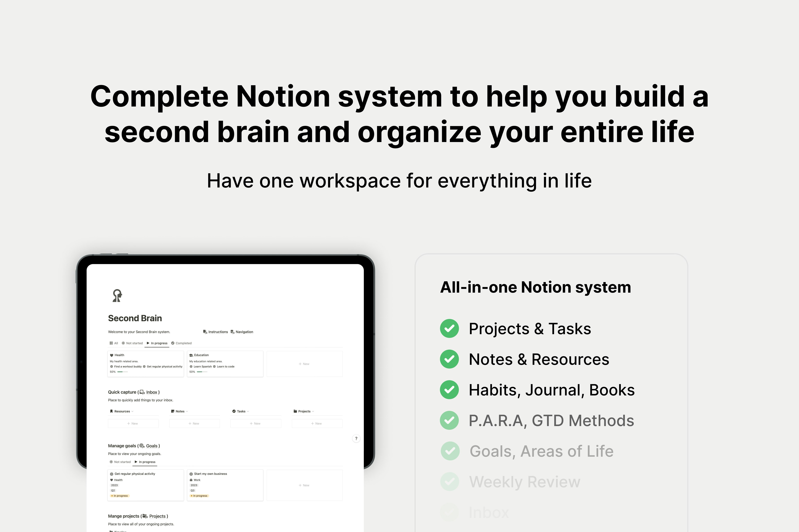Open Find a workout buddy goal
Viewport: 799px width, 532px height.
[x=126, y=366]
